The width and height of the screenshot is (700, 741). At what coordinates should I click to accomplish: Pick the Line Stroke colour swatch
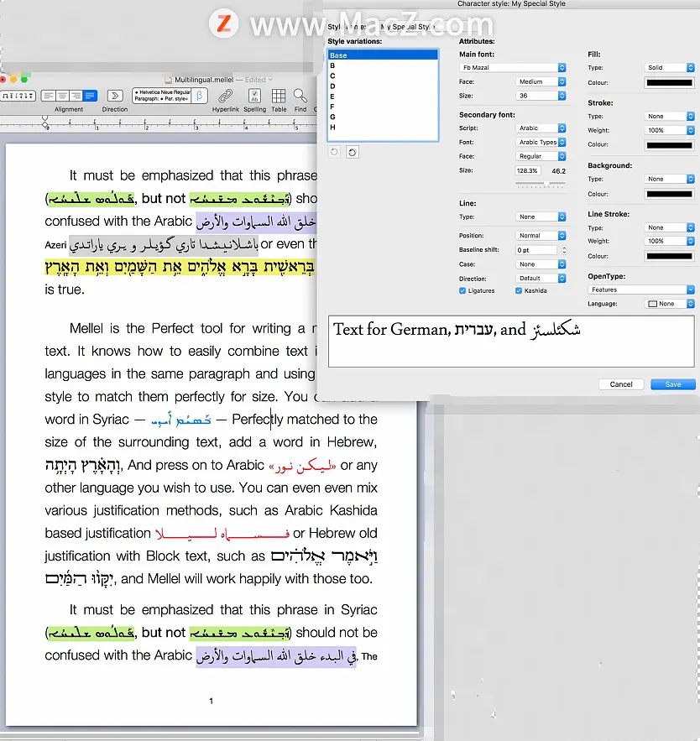click(x=669, y=256)
